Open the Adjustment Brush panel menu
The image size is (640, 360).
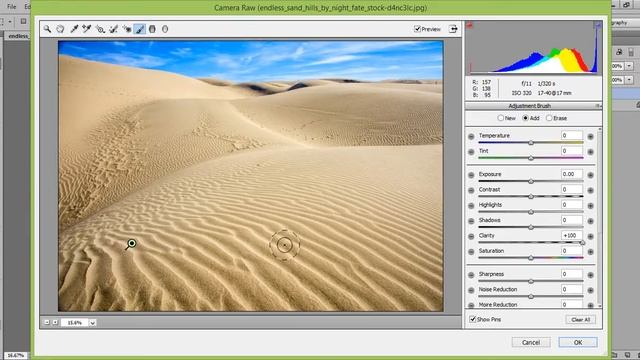click(x=597, y=106)
